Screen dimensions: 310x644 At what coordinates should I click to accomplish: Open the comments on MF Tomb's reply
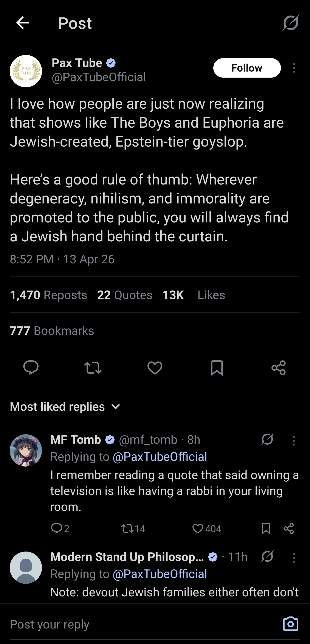click(60, 528)
